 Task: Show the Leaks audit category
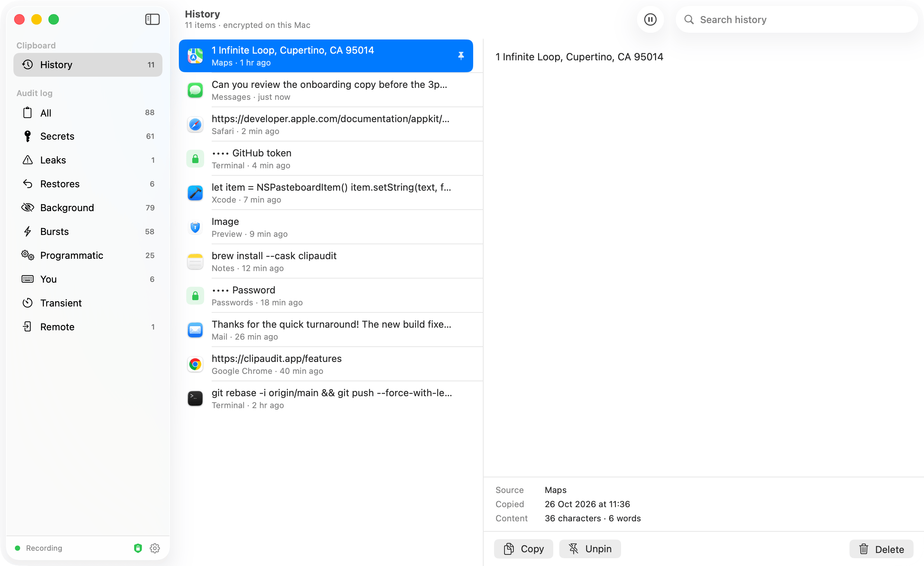pyautogui.click(x=88, y=160)
